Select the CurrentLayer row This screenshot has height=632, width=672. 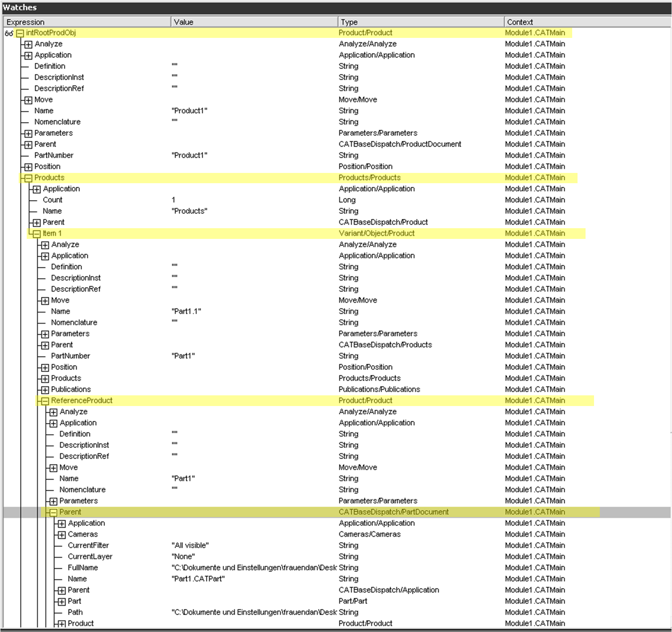(x=336, y=556)
